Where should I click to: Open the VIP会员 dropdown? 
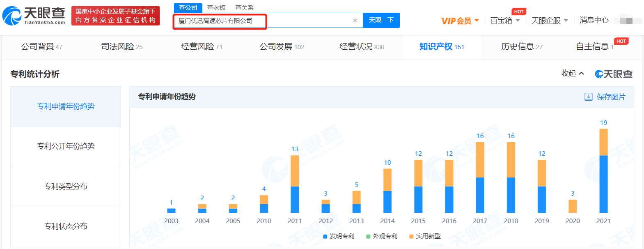(460, 21)
